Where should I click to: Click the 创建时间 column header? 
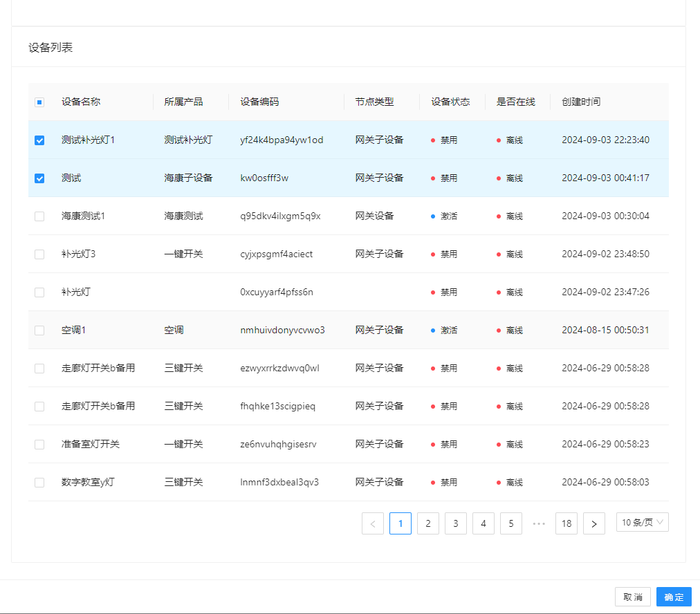tap(581, 102)
